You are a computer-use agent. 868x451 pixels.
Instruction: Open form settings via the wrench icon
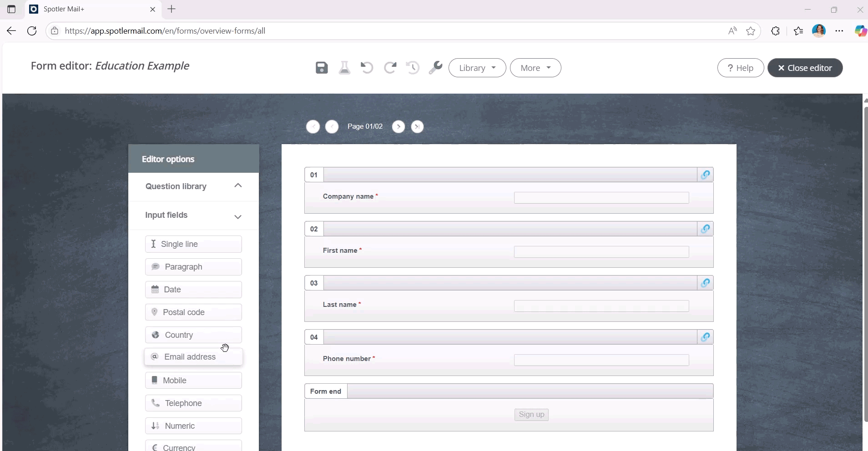436,68
